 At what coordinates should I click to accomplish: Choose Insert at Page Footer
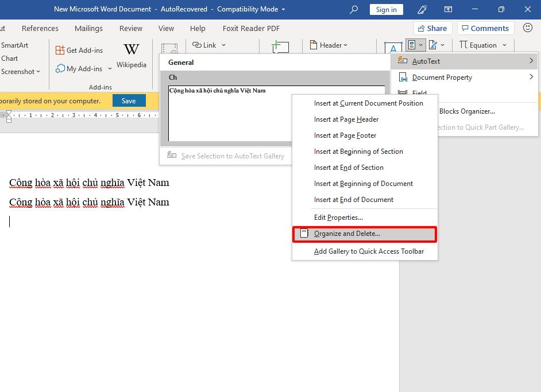pos(345,135)
